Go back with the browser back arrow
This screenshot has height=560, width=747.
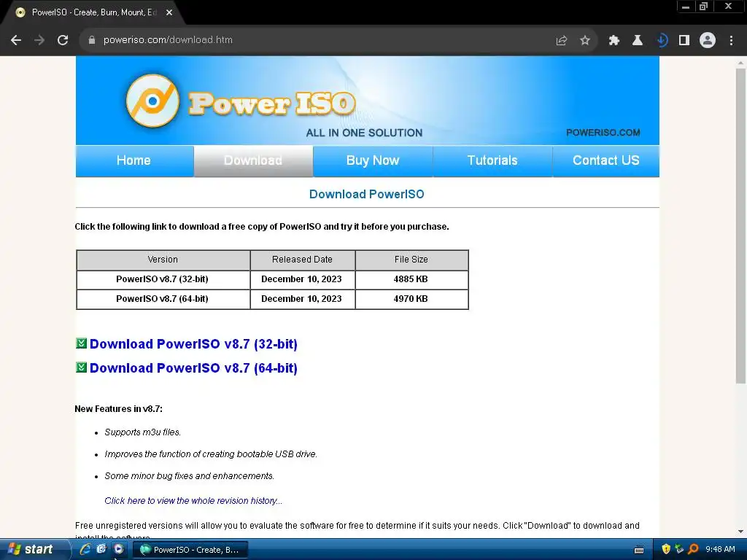[16, 40]
